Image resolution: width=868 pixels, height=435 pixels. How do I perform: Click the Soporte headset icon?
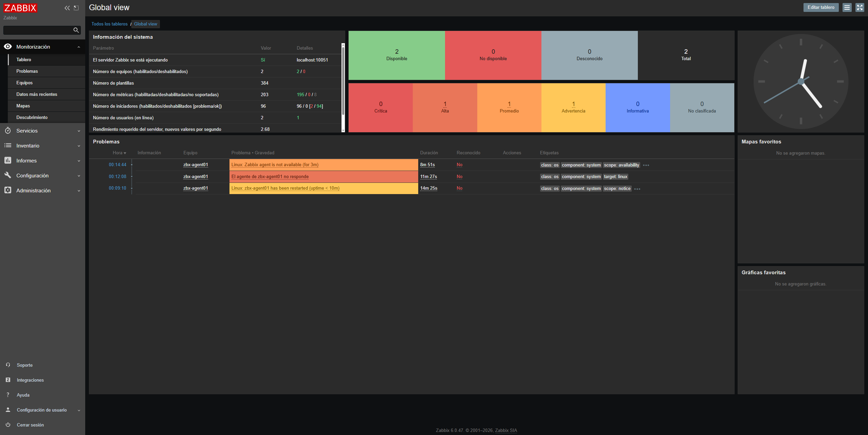pyautogui.click(x=8, y=365)
